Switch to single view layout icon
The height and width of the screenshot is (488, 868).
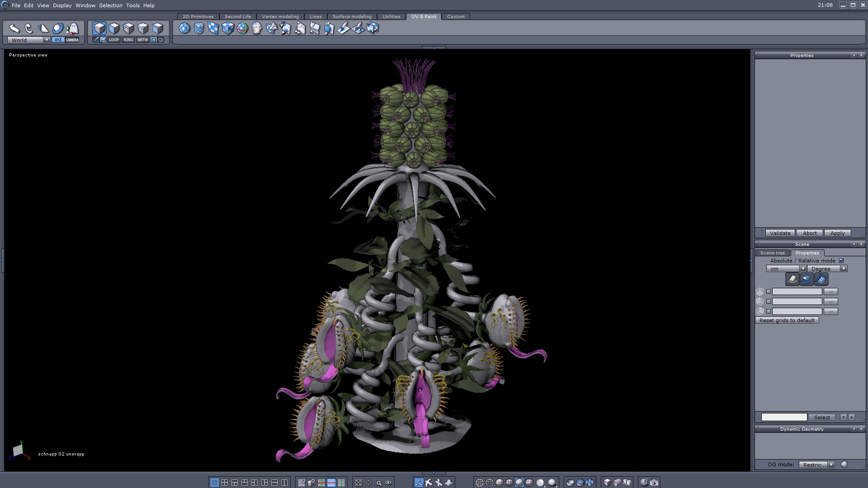215,483
